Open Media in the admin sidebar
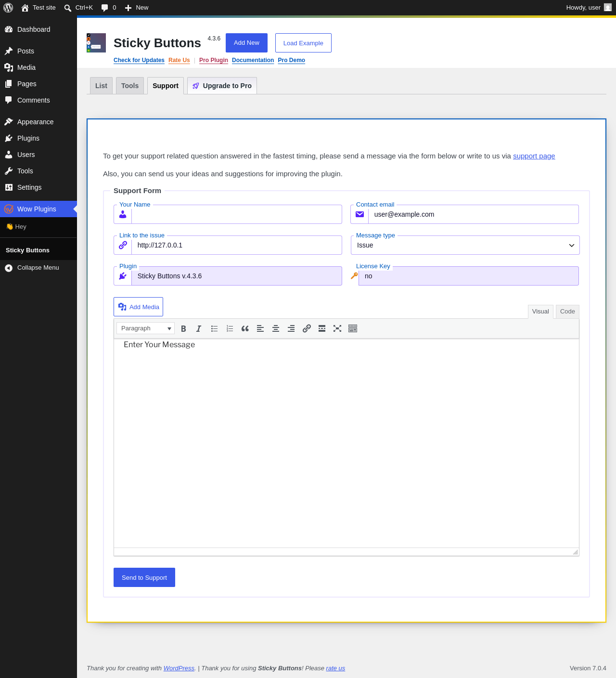Screen dimensions: 616x678 click(38, 67)
